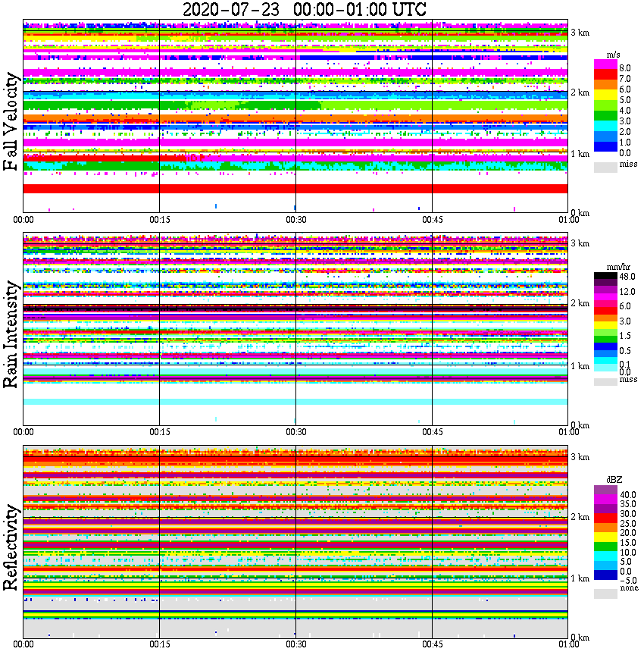Click the gray 'miss' swatch in velocity legend
This screenshot has height=658, width=644.
coord(605,167)
